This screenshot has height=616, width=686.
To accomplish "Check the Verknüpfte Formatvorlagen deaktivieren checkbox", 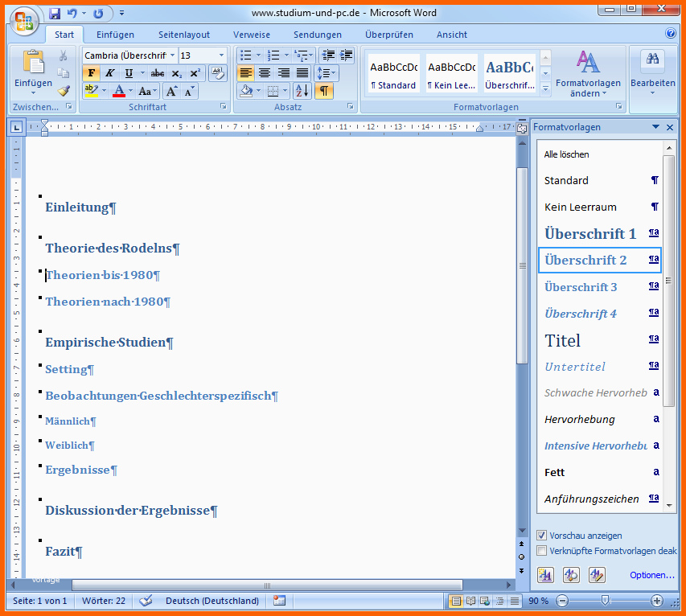I will click(x=541, y=551).
